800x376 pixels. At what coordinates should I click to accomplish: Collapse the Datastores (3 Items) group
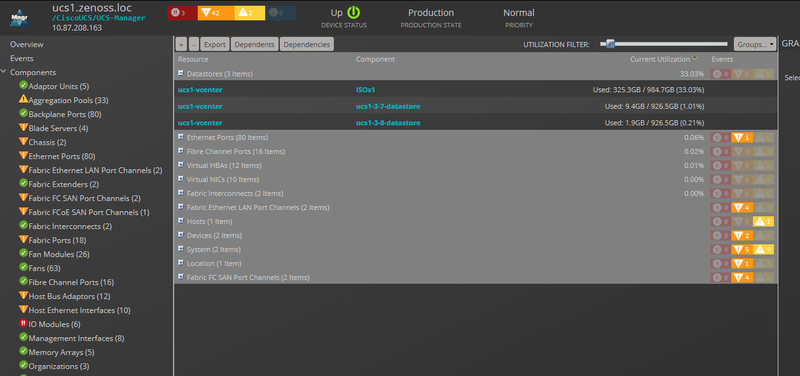pos(181,73)
